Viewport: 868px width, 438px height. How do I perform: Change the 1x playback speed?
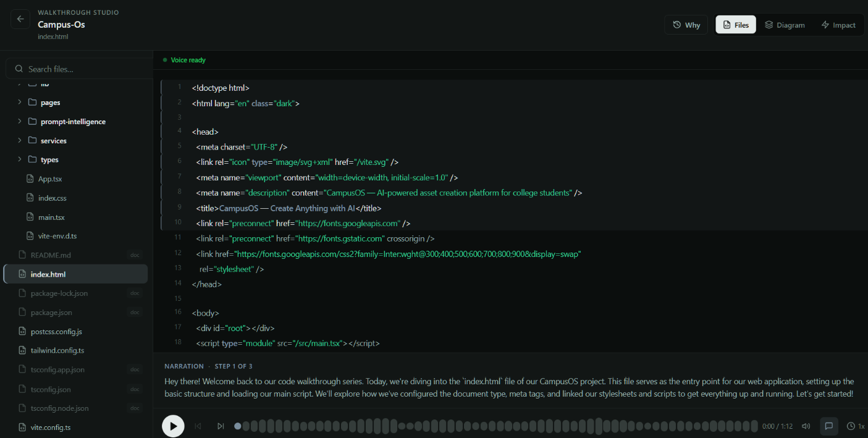coord(856,426)
